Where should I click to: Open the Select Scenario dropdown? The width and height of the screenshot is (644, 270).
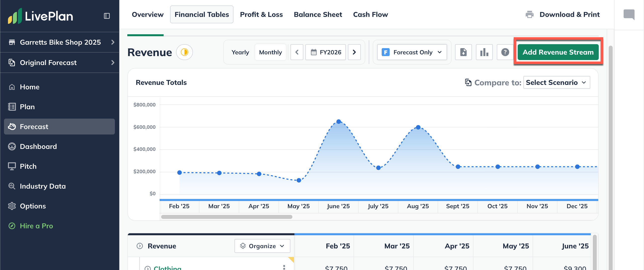[556, 83]
